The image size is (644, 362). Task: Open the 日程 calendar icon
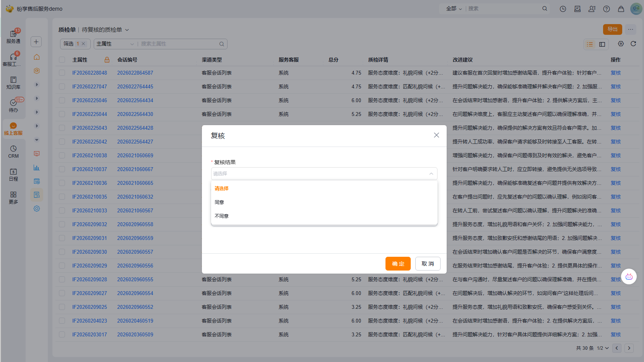pos(13,174)
